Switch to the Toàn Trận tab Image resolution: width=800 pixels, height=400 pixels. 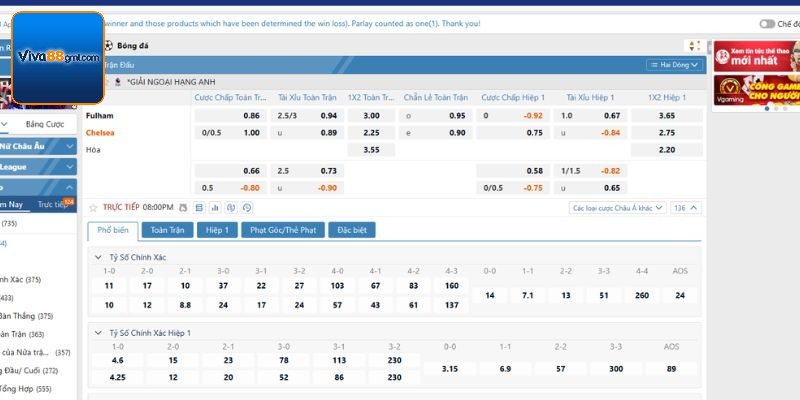tap(167, 230)
